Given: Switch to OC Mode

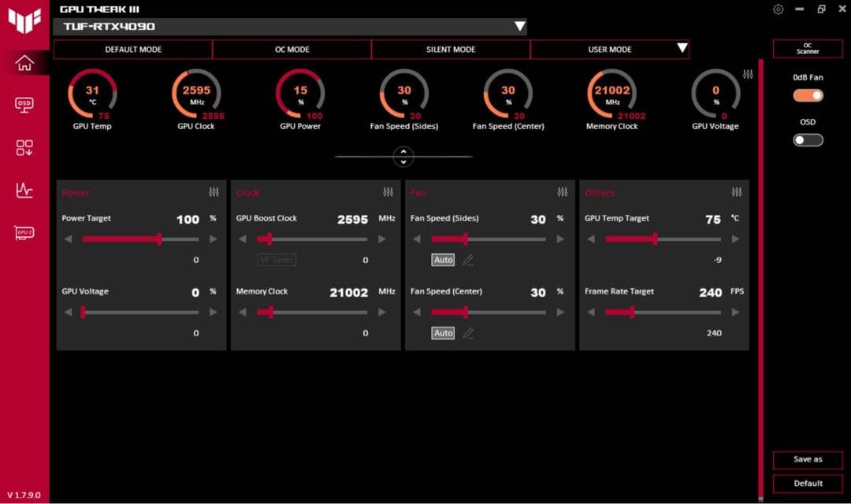Looking at the screenshot, I should coord(292,50).
